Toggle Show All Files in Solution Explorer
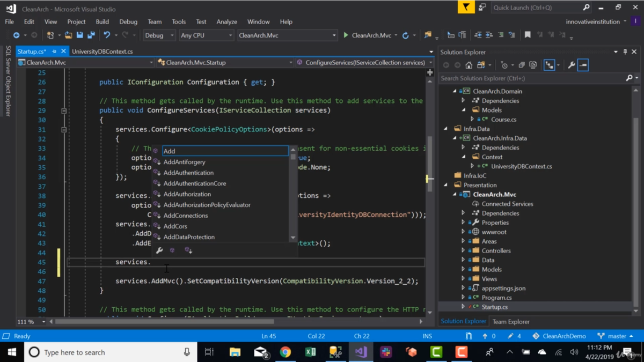 (533, 65)
